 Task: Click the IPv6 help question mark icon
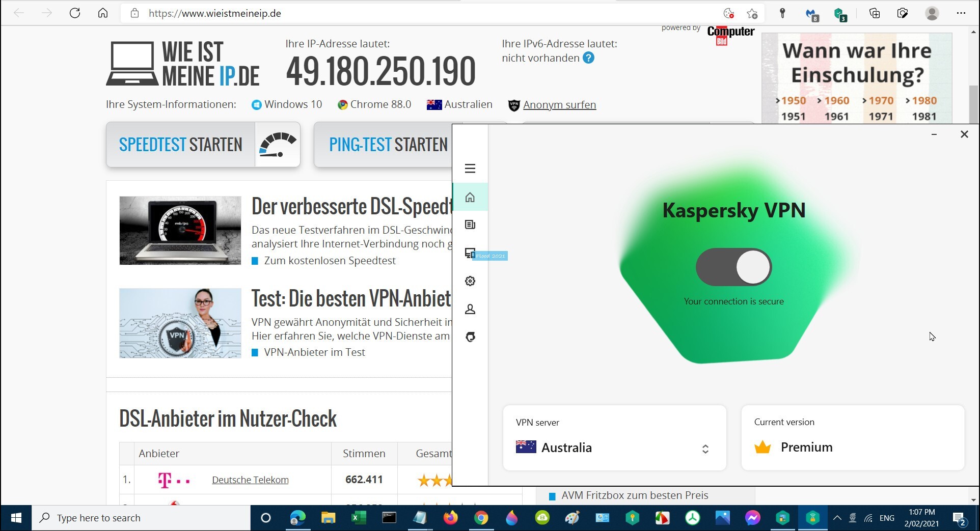(x=588, y=58)
